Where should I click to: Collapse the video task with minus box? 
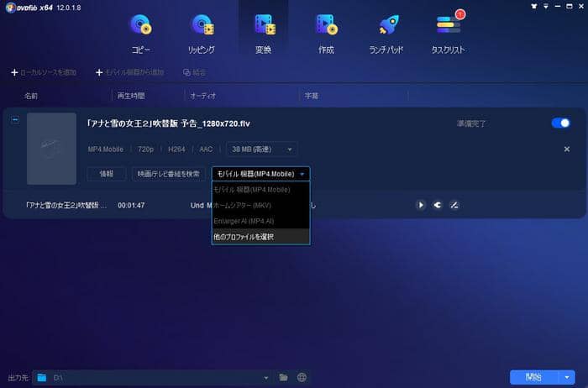click(x=15, y=120)
